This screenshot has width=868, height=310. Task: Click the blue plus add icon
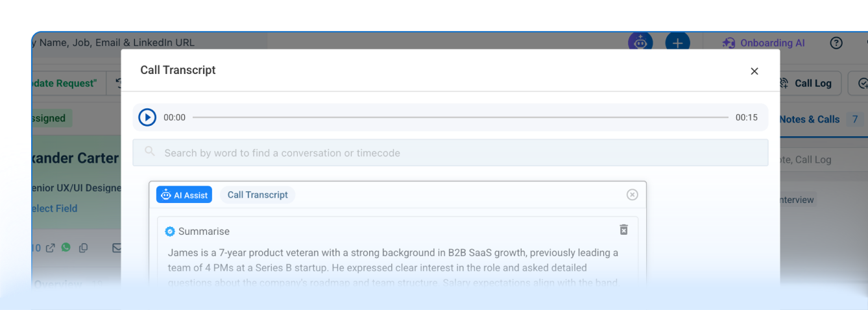pyautogui.click(x=677, y=43)
